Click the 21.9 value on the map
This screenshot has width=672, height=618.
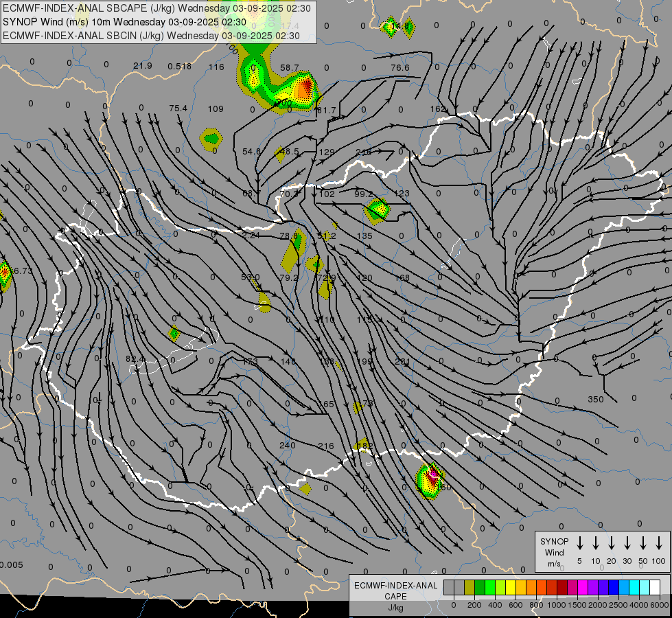point(142,66)
